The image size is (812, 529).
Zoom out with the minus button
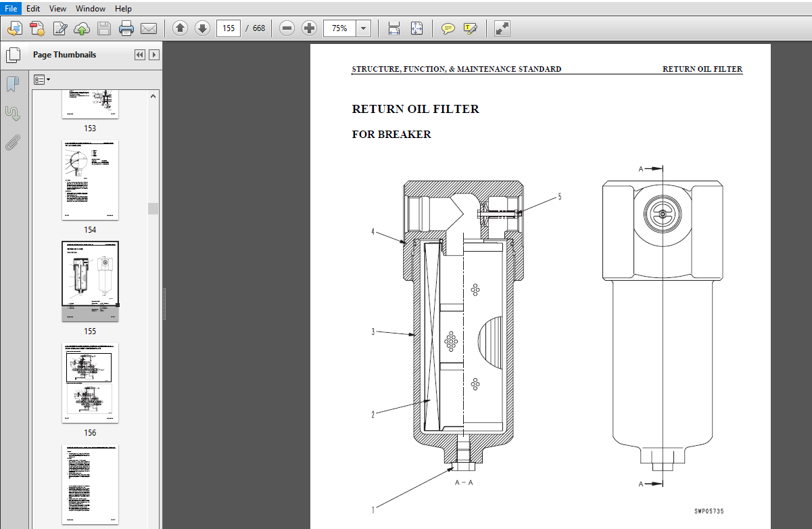tap(287, 28)
